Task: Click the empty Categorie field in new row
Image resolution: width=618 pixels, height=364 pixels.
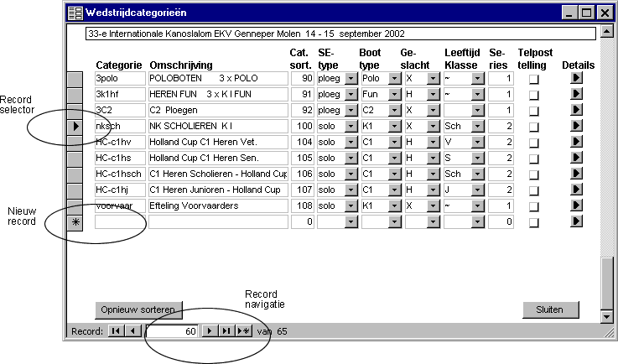Action: 120,221
